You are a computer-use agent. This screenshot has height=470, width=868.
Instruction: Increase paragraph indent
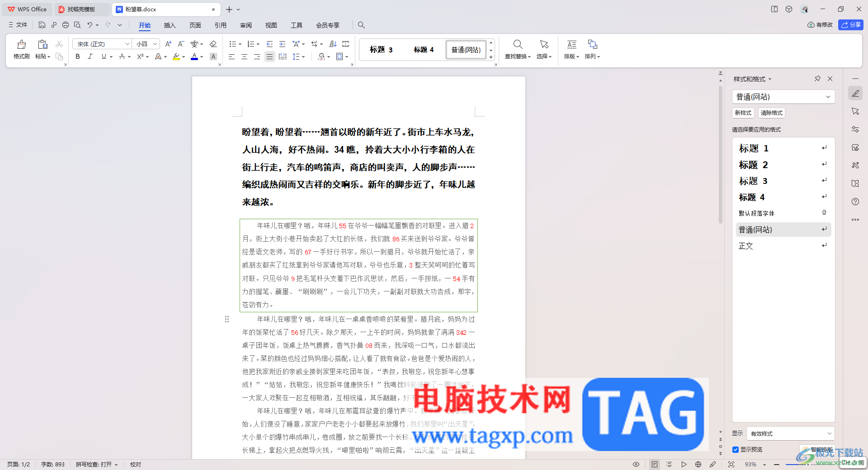[x=282, y=44]
